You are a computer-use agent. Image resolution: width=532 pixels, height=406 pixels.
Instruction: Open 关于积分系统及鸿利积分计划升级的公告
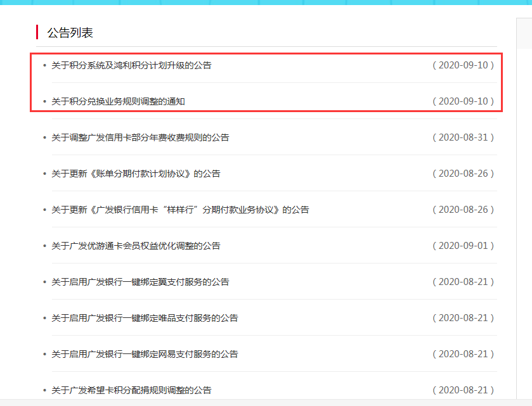pos(131,65)
